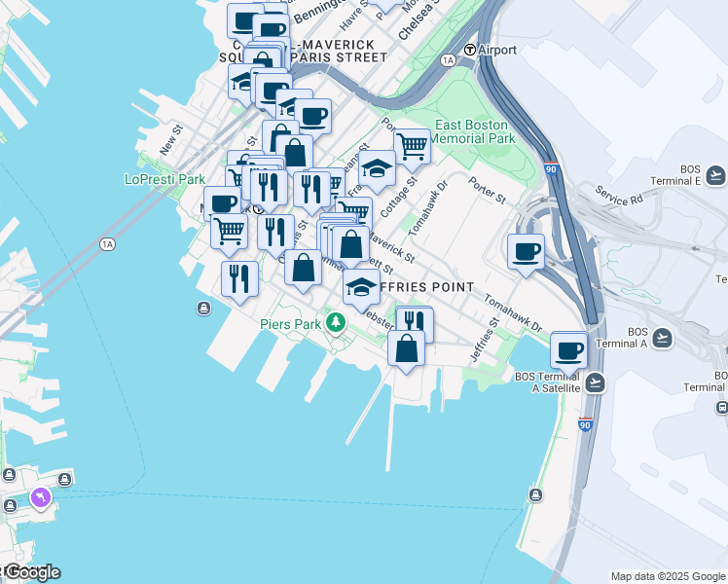Click the BOS Terminal E airplane icon

715,176
